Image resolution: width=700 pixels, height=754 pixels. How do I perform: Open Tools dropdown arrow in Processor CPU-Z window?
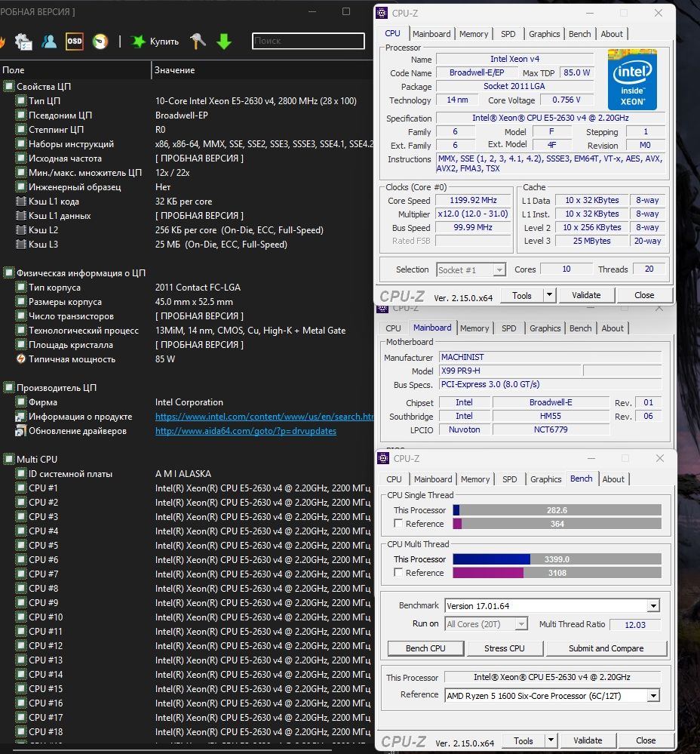[x=549, y=295]
